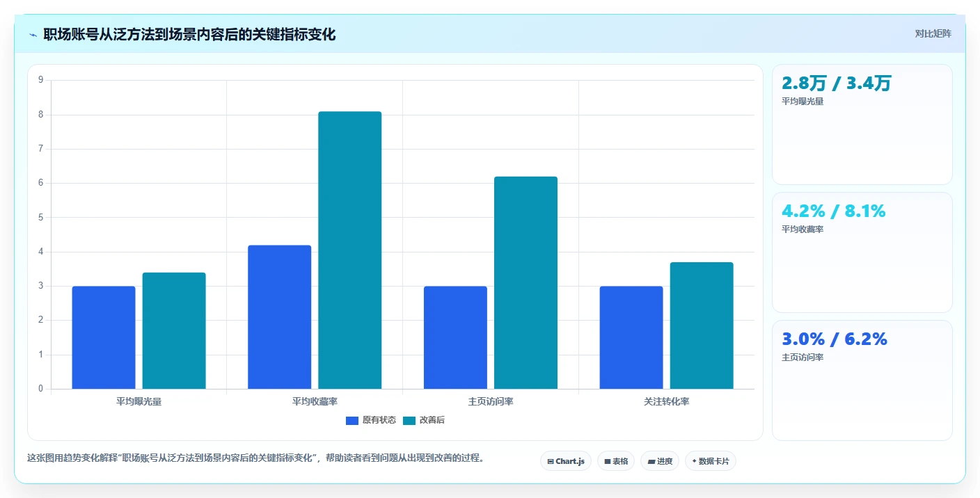Click the blue 关注转化率 bar
This screenshot has height=498, width=980.
click(631, 337)
